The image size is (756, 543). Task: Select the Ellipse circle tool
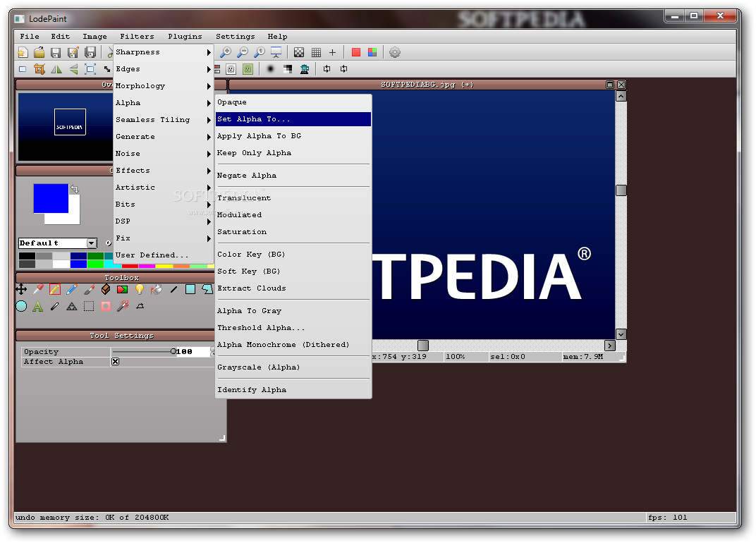click(x=21, y=306)
